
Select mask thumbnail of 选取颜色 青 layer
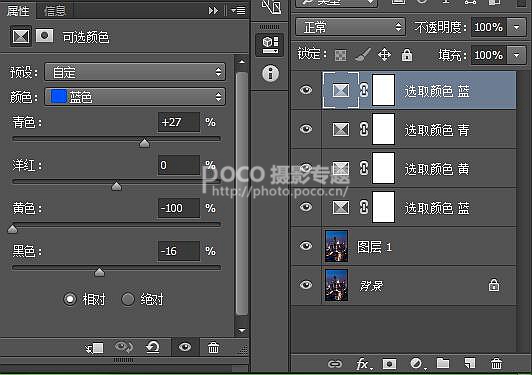pos(383,129)
